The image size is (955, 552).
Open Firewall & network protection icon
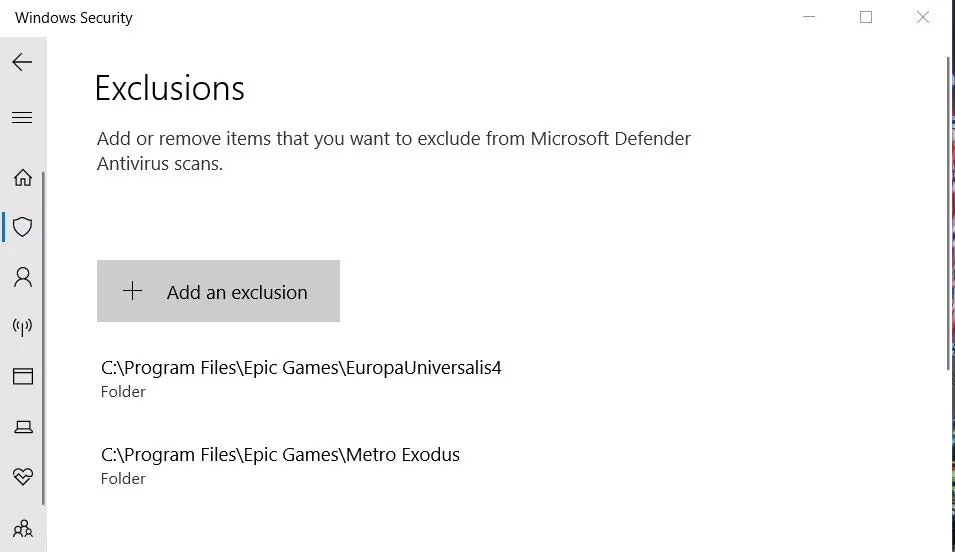[22, 327]
